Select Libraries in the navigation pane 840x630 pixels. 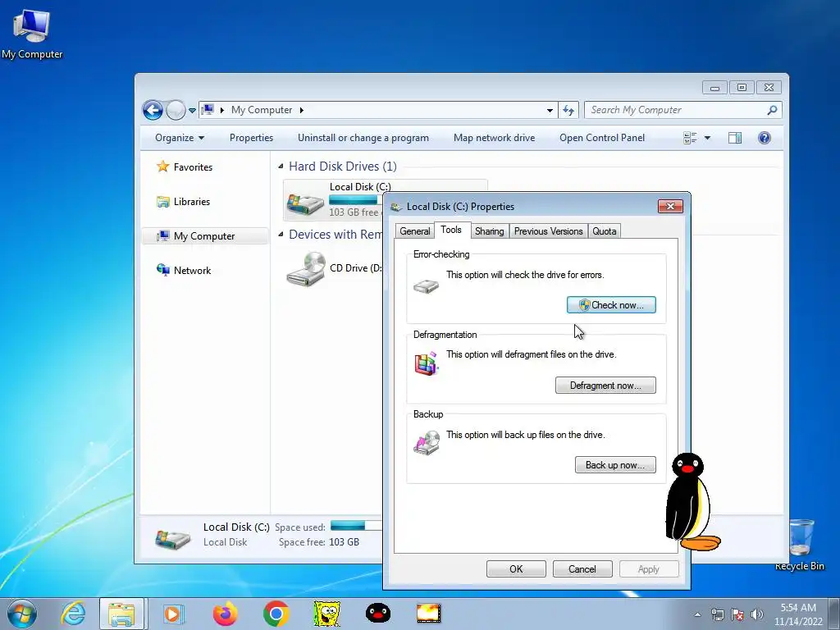[x=183, y=202]
